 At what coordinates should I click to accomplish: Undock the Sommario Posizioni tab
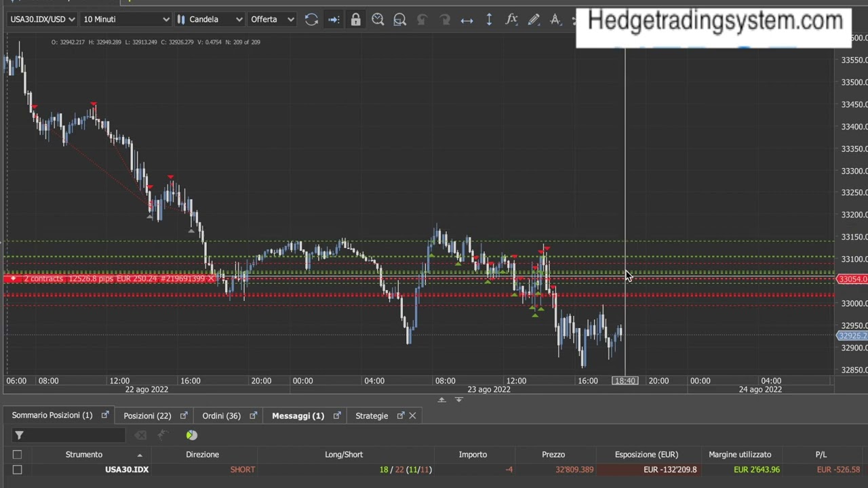[x=105, y=415]
